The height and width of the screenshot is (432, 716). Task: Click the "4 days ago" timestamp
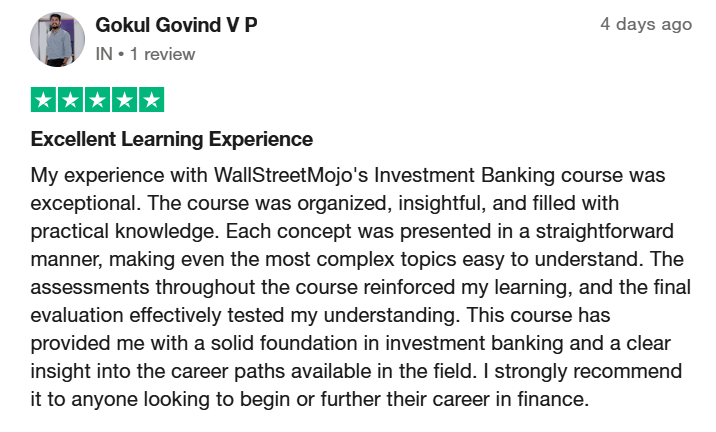coord(646,24)
